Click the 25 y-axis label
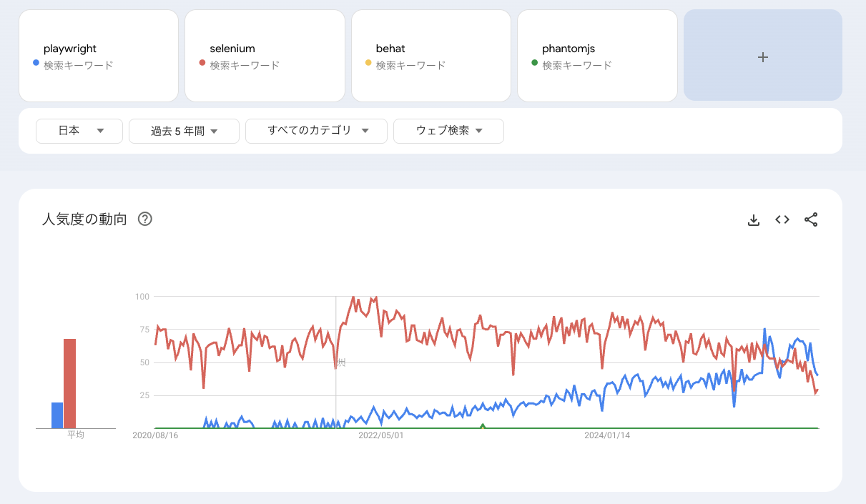 [144, 395]
